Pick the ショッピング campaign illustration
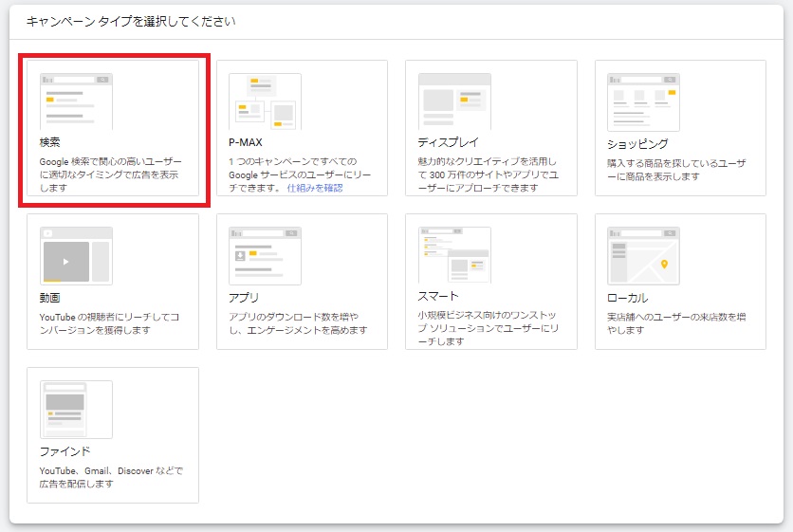The image size is (793, 532). coord(643,102)
